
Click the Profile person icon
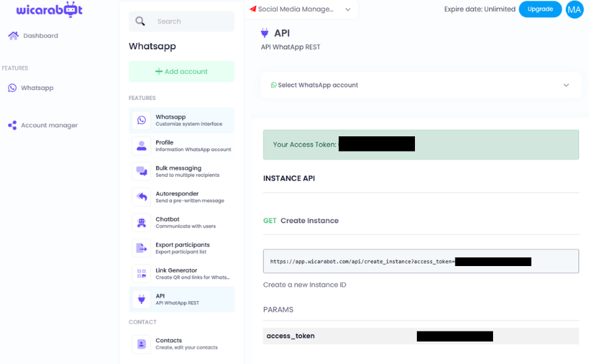142,146
